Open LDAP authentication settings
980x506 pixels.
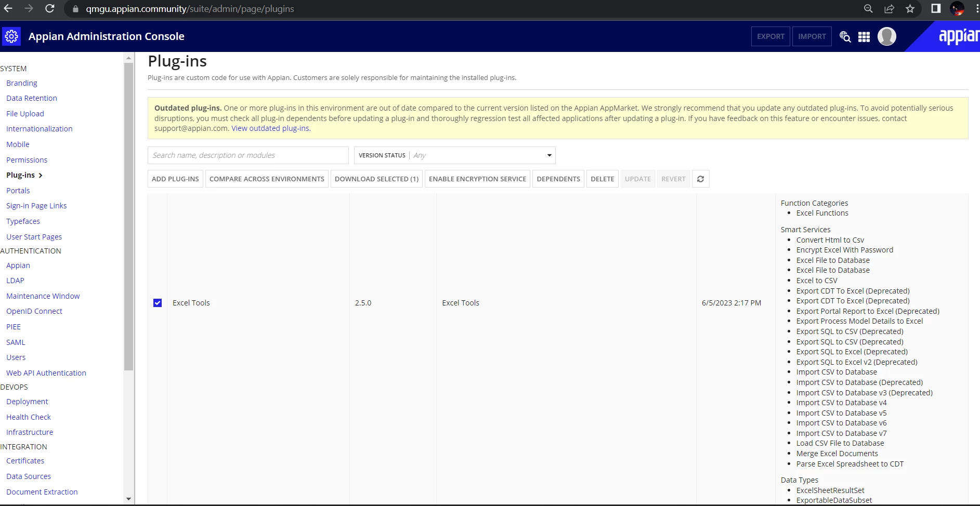[15, 281]
